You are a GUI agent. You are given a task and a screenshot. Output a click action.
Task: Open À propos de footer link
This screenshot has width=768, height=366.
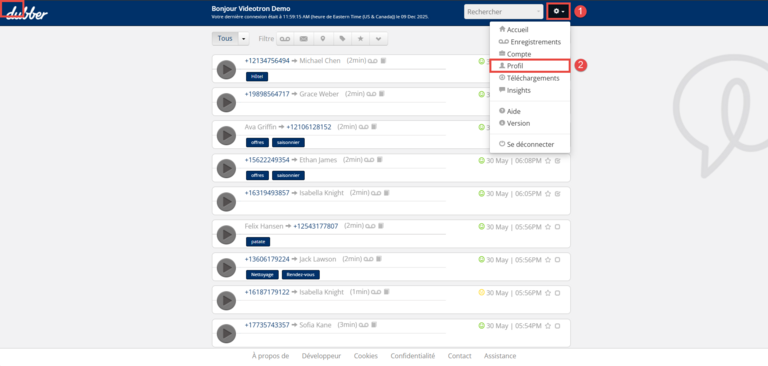[x=270, y=356]
